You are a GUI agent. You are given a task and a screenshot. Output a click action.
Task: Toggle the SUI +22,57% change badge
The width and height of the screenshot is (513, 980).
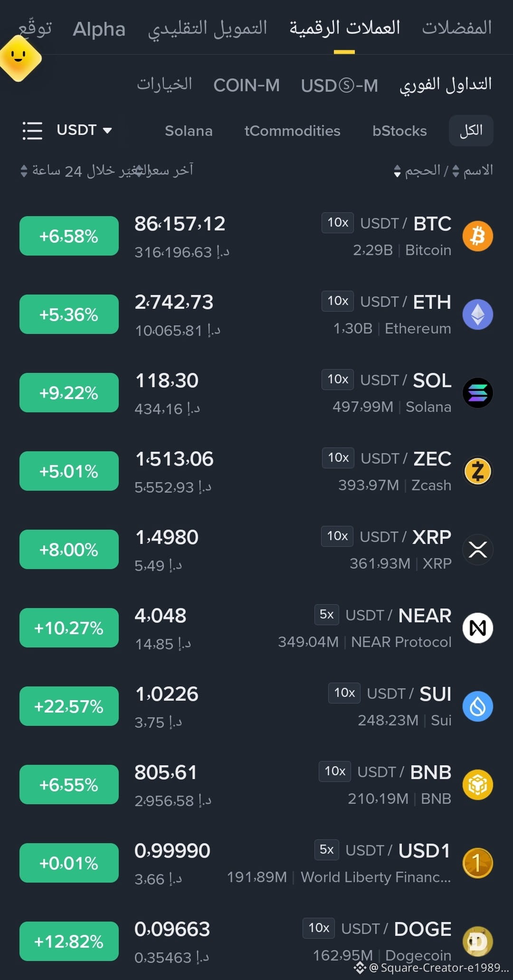(x=69, y=706)
